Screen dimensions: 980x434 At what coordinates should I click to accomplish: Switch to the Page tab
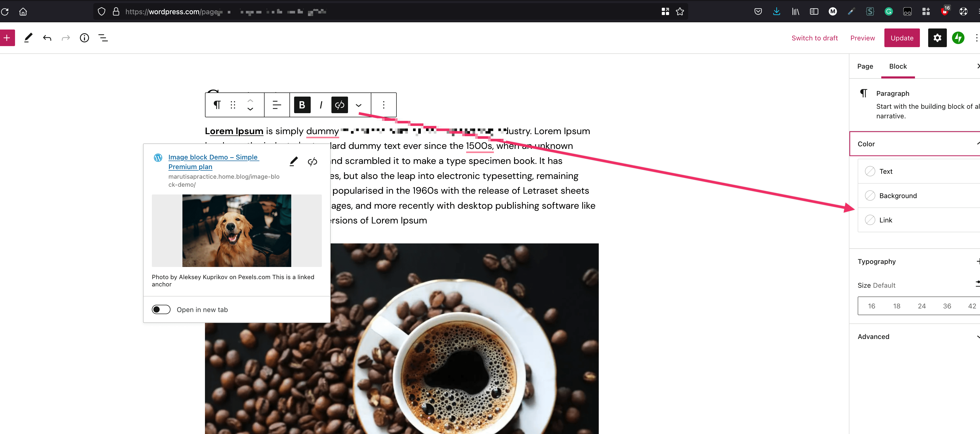(x=865, y=66)
